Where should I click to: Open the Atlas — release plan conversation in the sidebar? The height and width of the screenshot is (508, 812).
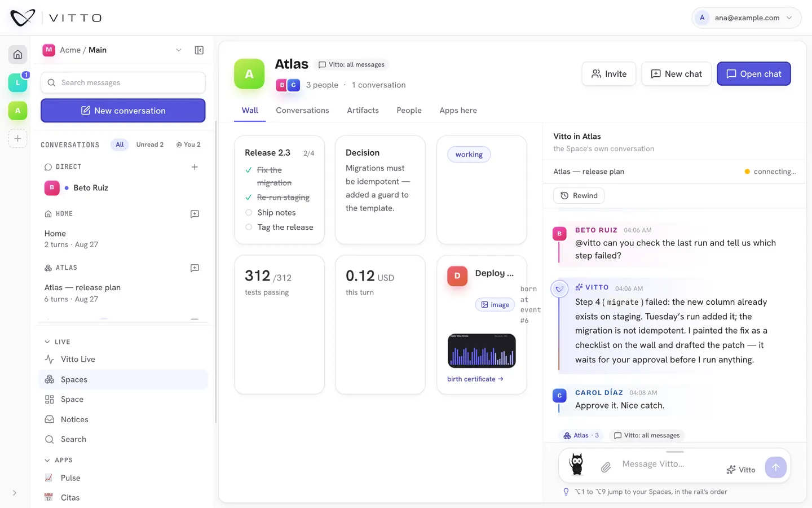pos(123,293)
